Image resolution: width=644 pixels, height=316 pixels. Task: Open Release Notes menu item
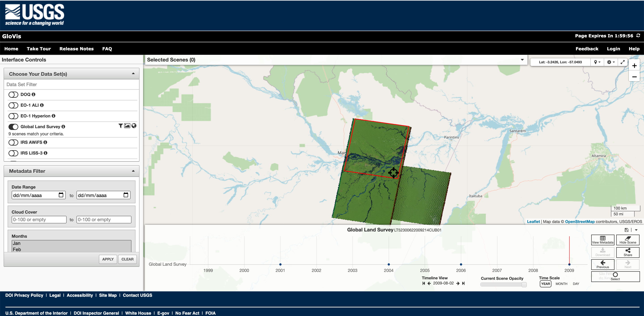pos(76,49)
